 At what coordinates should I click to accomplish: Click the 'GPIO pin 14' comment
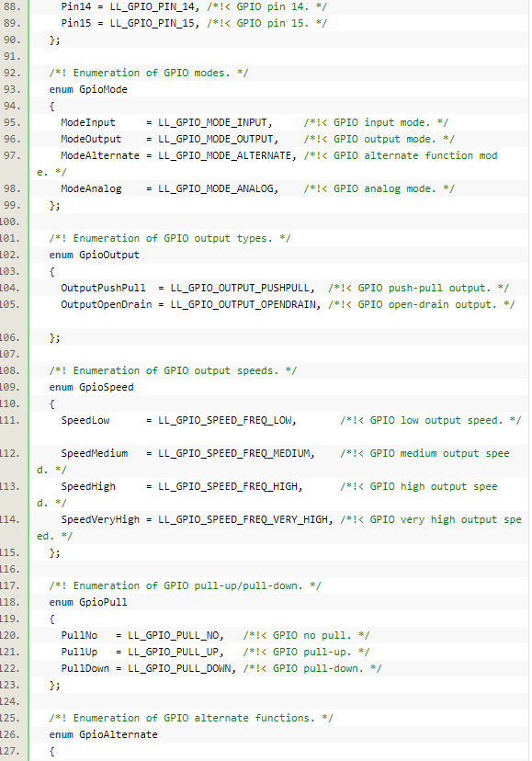click(266, 6)
